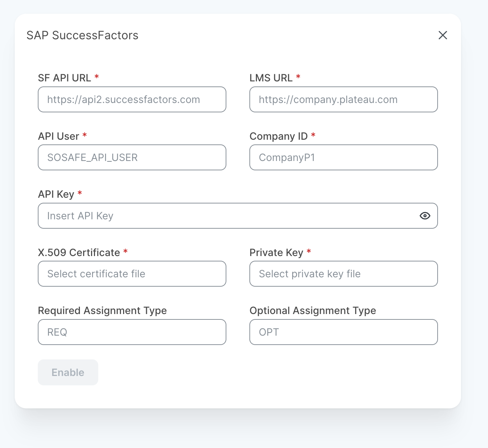This screenshot has width=488, height=448.
Task: Click the "Required Assignment Type" label text
Action: (x=102, y=310)
